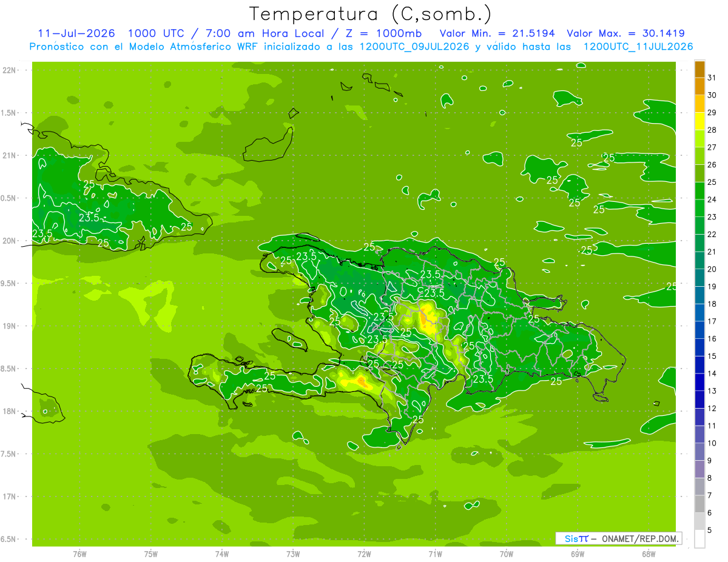Click the '72W' longitude axis label

pyautogui.click(x=364, y=554)
